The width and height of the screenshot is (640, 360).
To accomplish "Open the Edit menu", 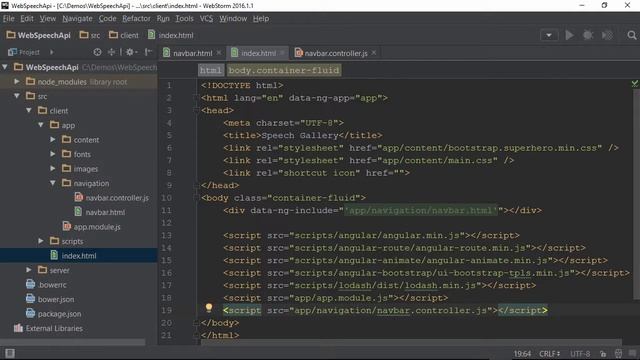I will coord(27,19).
